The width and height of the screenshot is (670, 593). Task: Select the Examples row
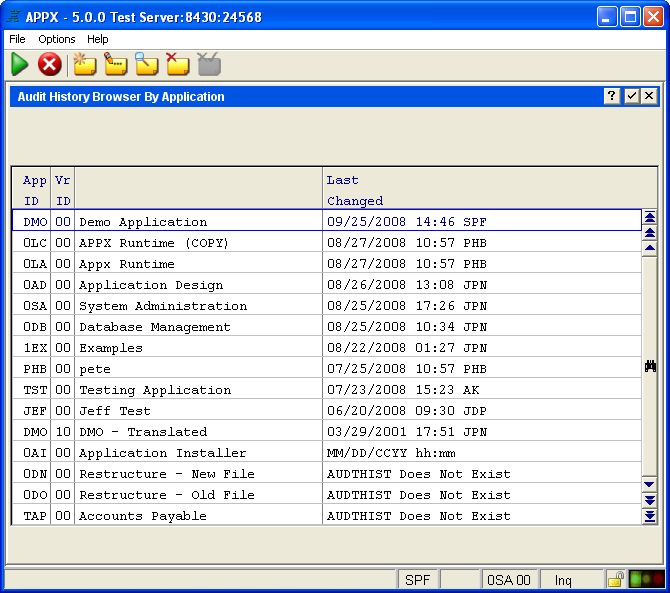pos(327,347)
